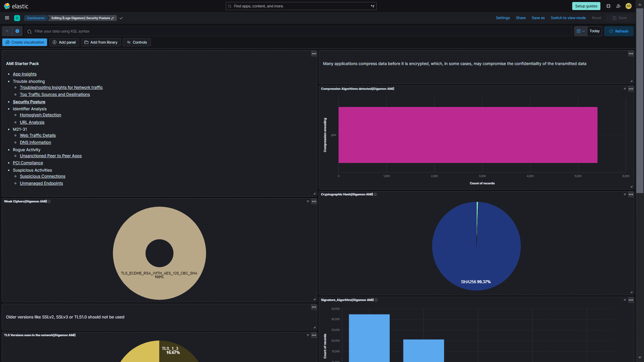Toggle legend on Compression Algorithms panel
Viewport: 644px width, 362px height.
pyautogui.click(x=625, y=89)
